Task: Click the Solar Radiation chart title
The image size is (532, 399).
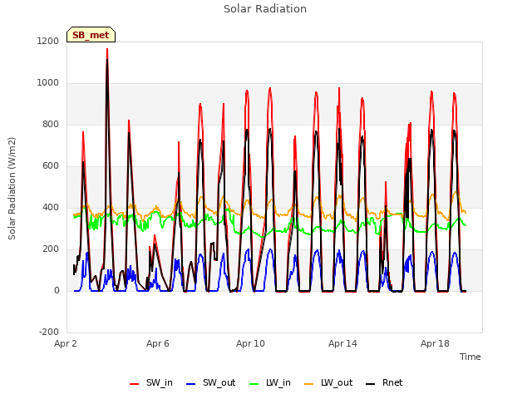Action: 265,9
